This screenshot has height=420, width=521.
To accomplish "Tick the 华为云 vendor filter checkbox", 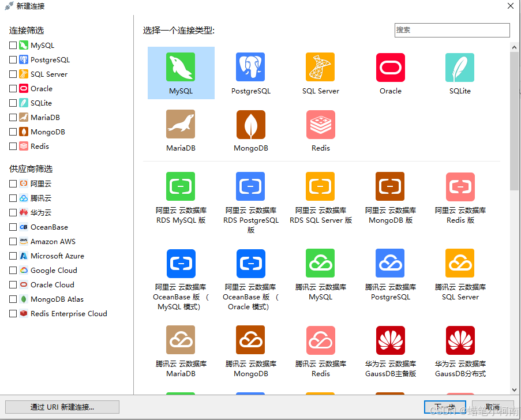I will [13, 212].
